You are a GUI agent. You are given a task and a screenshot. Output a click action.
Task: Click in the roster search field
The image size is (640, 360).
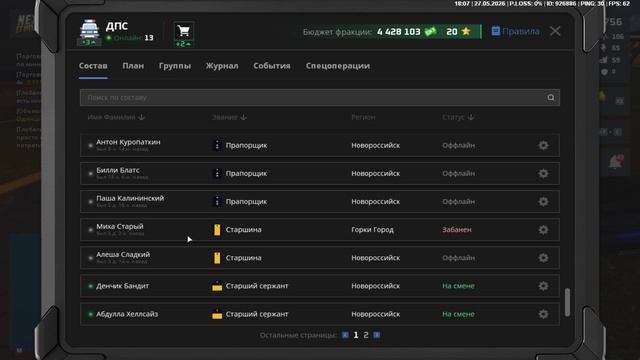point(320,98)
